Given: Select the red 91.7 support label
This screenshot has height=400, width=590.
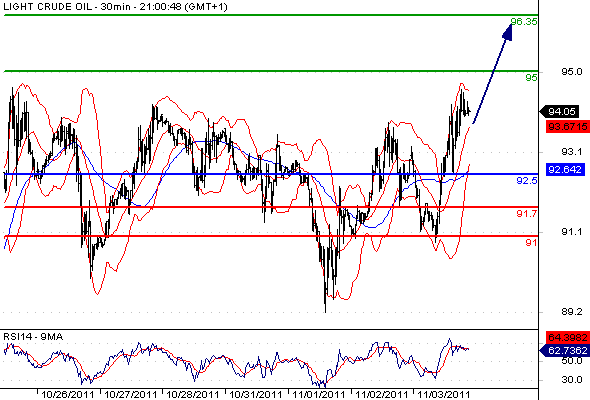Looking at the screenshot, I should pos(527,214).
